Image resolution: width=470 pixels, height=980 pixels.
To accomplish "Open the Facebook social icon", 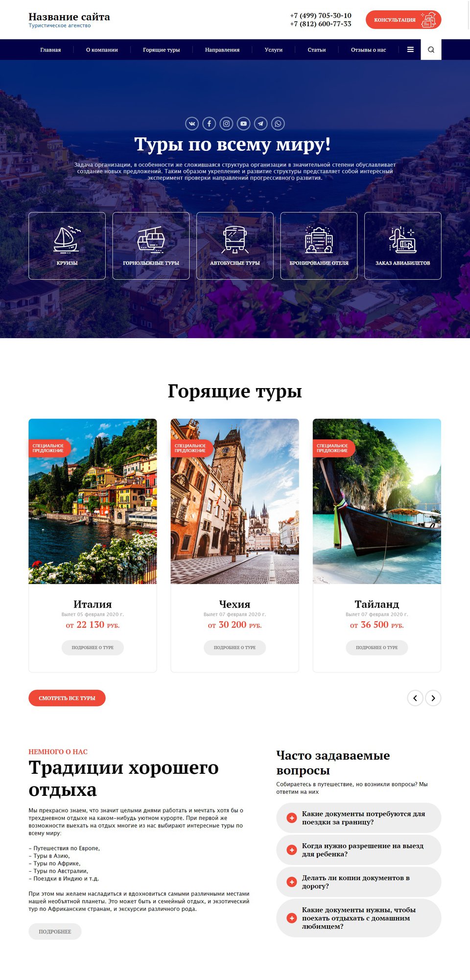I will pos(209,123).
